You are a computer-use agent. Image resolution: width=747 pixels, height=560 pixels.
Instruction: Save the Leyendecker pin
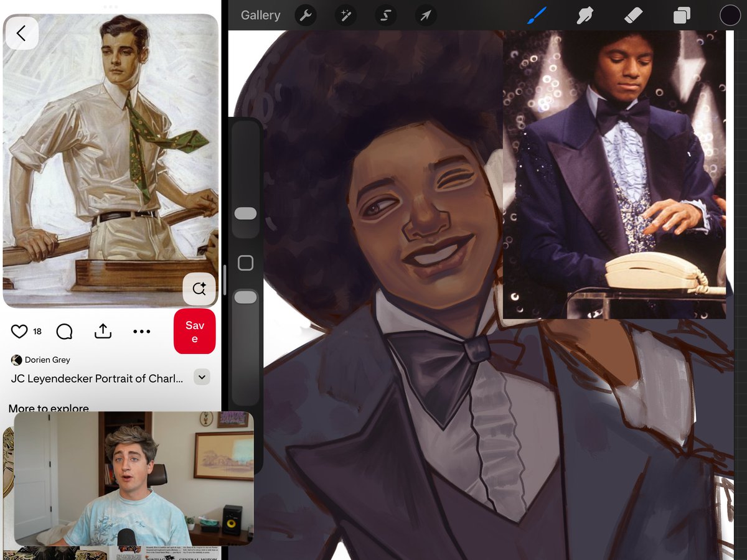pyautogui.click(x=194, y=331)
